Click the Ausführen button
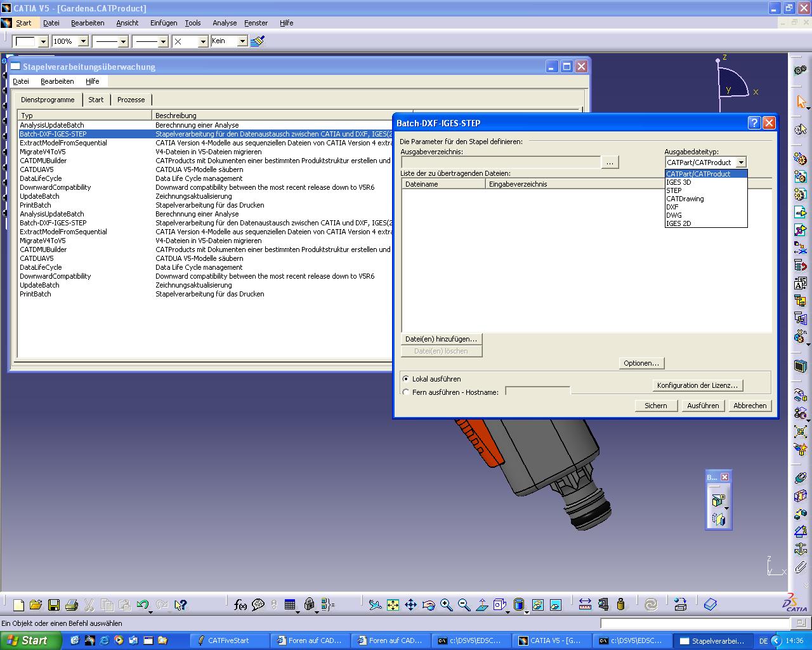Screen dimensions: 812x650 (x=703, y=406)
